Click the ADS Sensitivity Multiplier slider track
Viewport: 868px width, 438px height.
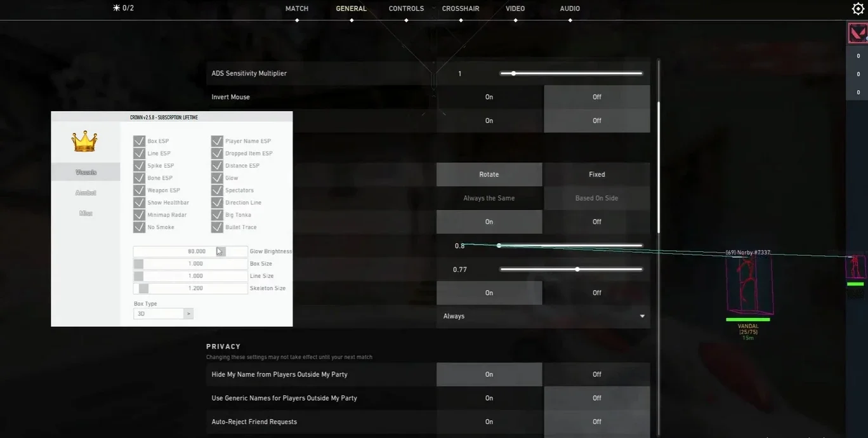pyautogui.click(x=571, y=74)
